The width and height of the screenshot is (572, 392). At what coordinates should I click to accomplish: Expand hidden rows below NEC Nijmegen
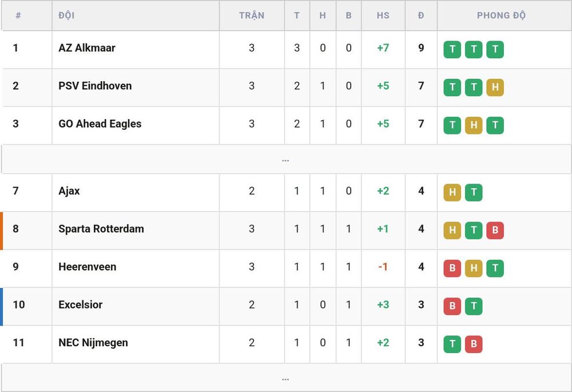coord(285,378)
